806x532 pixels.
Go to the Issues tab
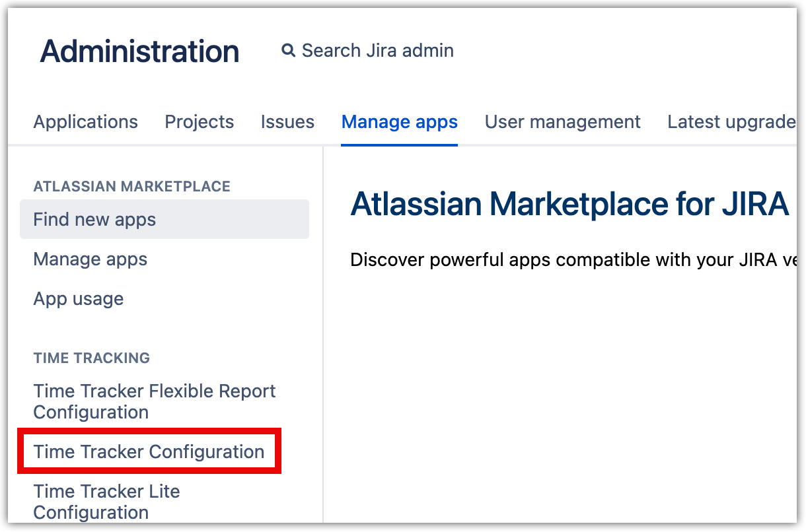point(287,122)
